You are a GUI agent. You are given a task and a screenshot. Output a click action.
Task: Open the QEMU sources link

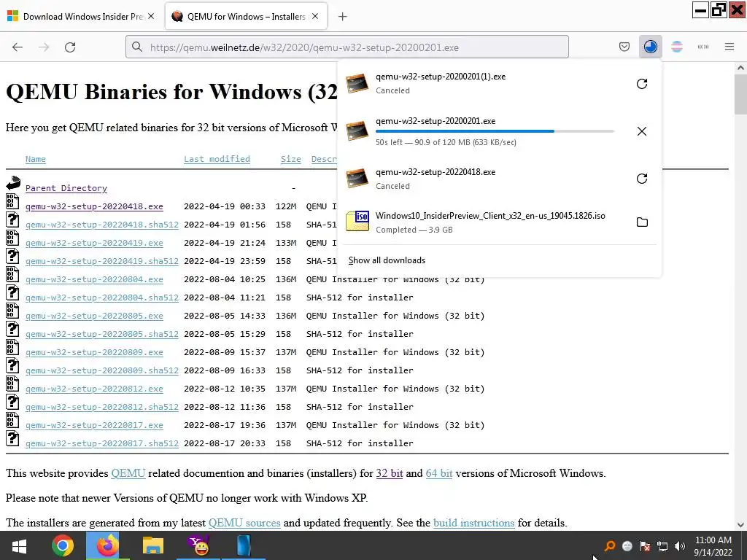[244, 523]
